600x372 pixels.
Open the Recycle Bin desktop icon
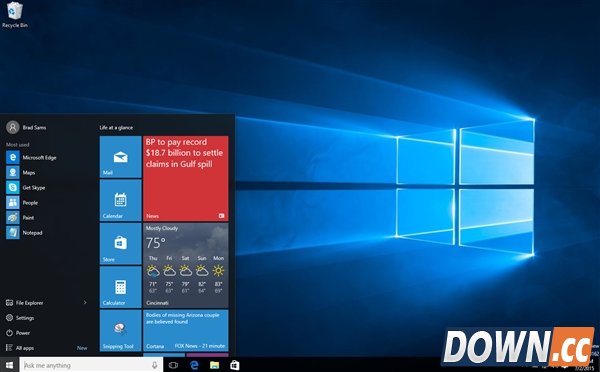15,15
